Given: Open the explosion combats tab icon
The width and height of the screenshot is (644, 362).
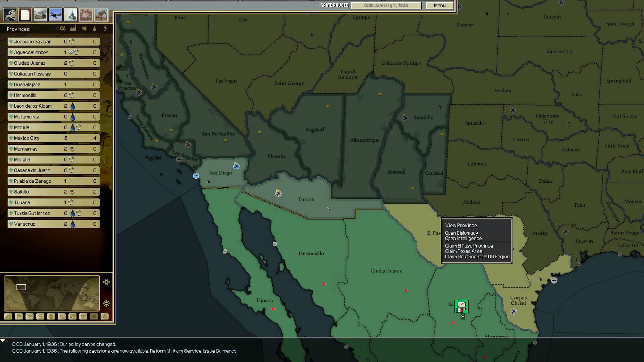Looking at the screenshot, I should (x=86, y=15).
